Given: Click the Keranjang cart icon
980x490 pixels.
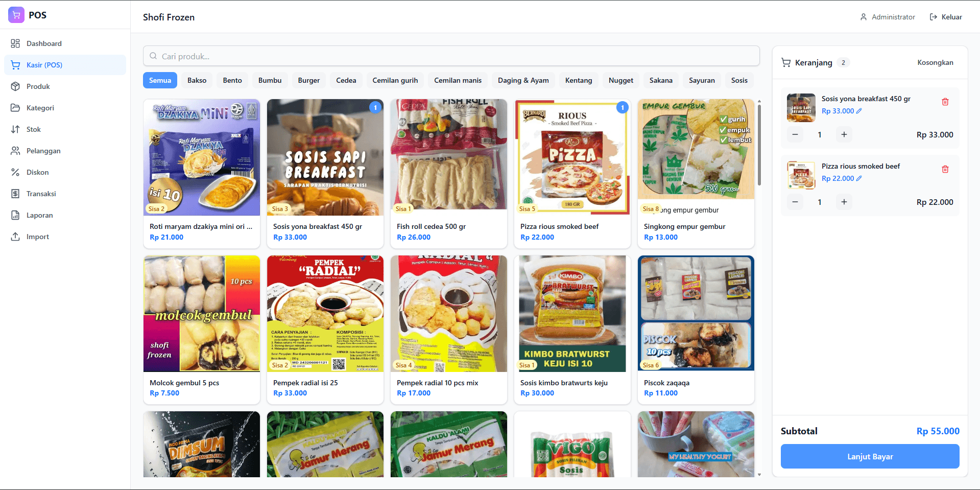Looking at the screenshot, I should tap(786, 62).
